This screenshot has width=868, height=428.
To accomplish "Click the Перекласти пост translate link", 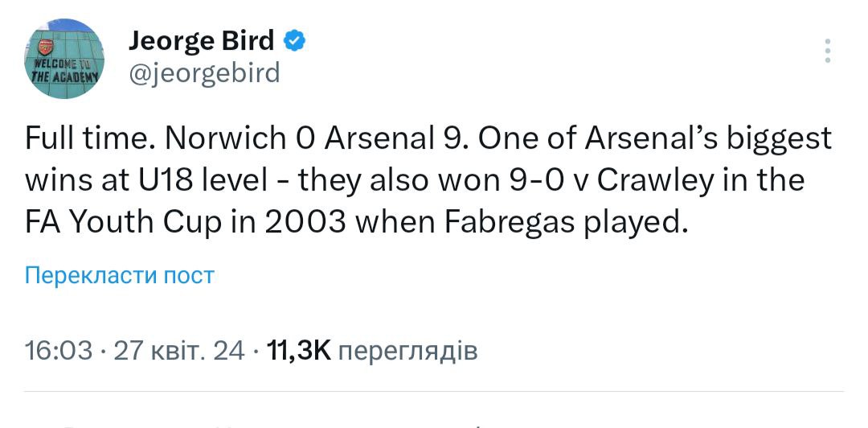I will (x=120, y=276).
